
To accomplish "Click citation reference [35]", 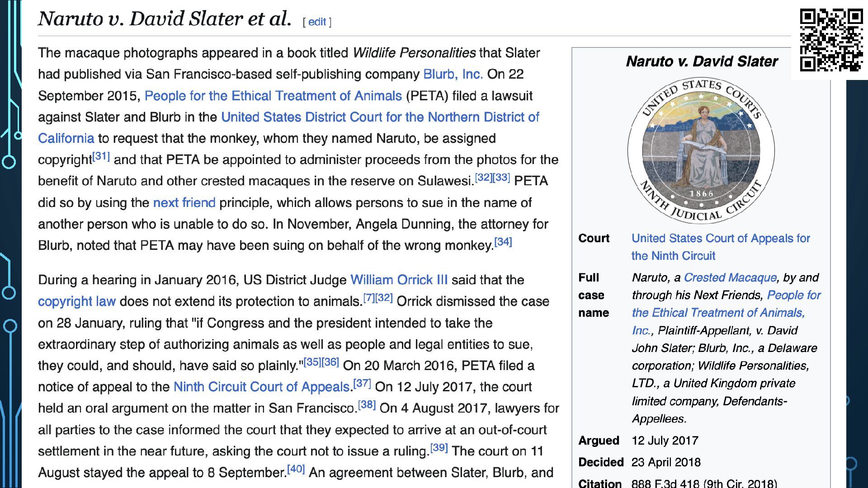I will coord(312,362).
